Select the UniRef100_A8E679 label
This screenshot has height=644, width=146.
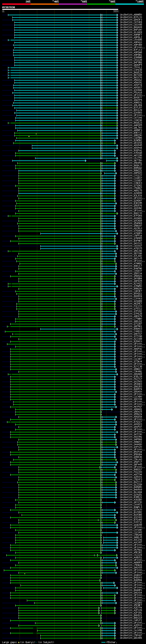pyautogui.click(x=131, y=316)
